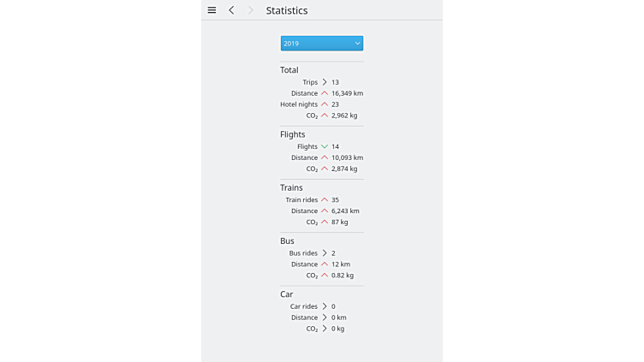Go back with the left arrow

pos(231,10)
